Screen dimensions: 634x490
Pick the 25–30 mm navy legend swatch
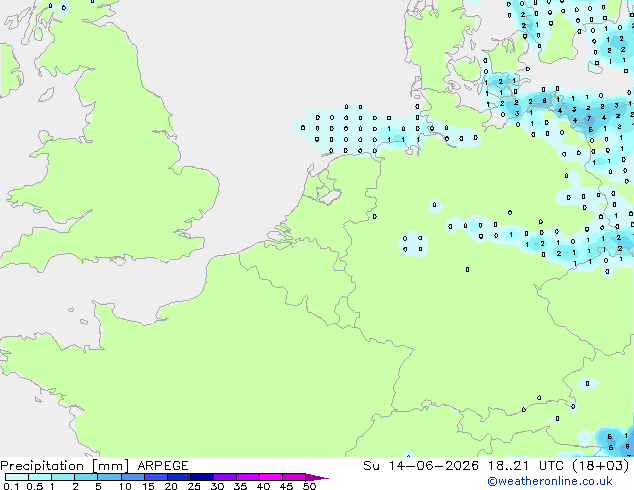coord(202,477)
